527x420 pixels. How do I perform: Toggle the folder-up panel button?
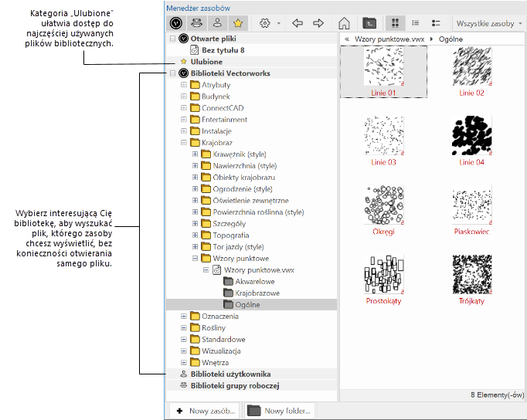coord(370,23)
